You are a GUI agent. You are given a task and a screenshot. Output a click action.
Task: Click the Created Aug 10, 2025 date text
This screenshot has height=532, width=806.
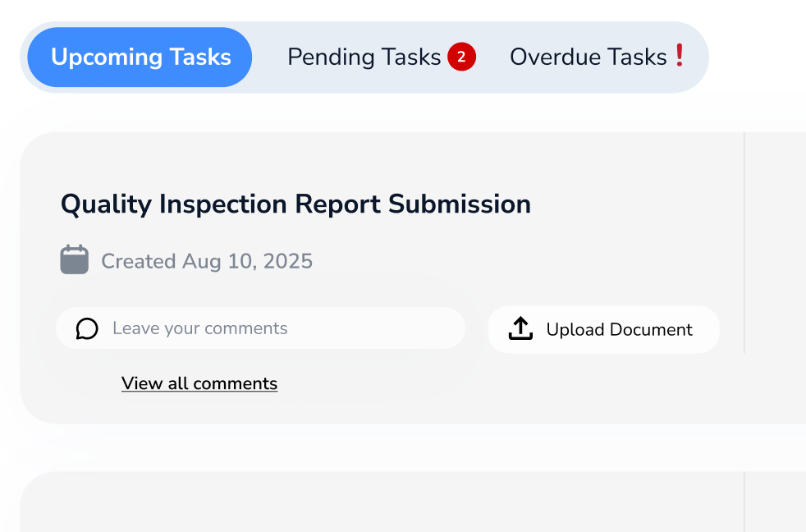[207, 262]
